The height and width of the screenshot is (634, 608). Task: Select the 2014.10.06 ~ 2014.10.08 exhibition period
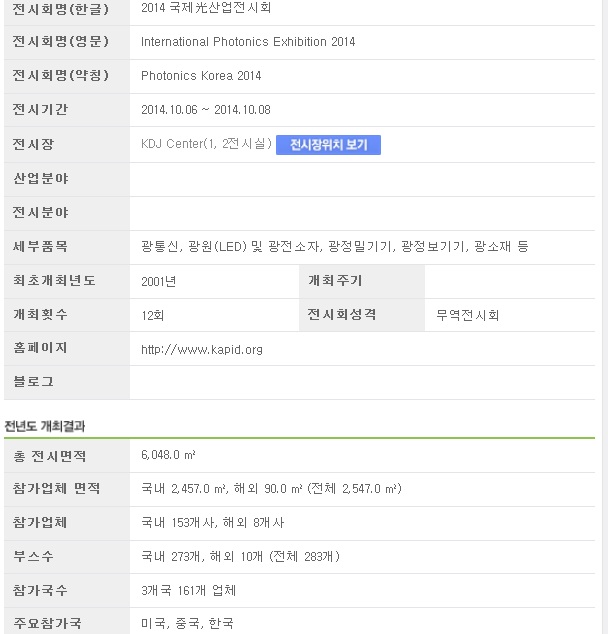pyautogui.click(x=206, y=110)
